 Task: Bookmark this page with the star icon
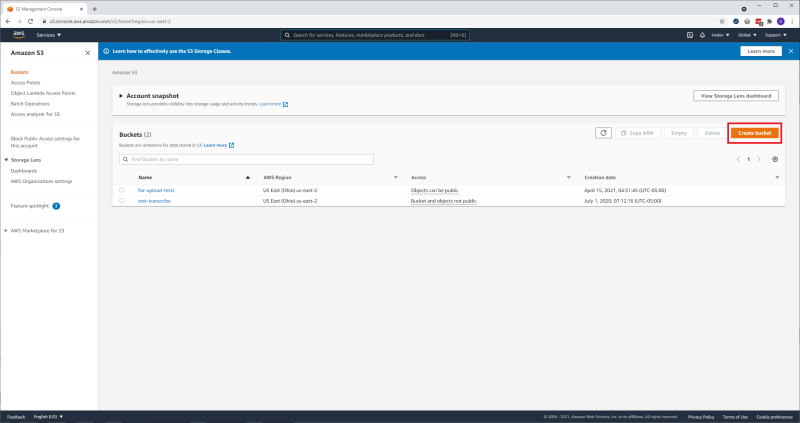click(x=722, y=21)
